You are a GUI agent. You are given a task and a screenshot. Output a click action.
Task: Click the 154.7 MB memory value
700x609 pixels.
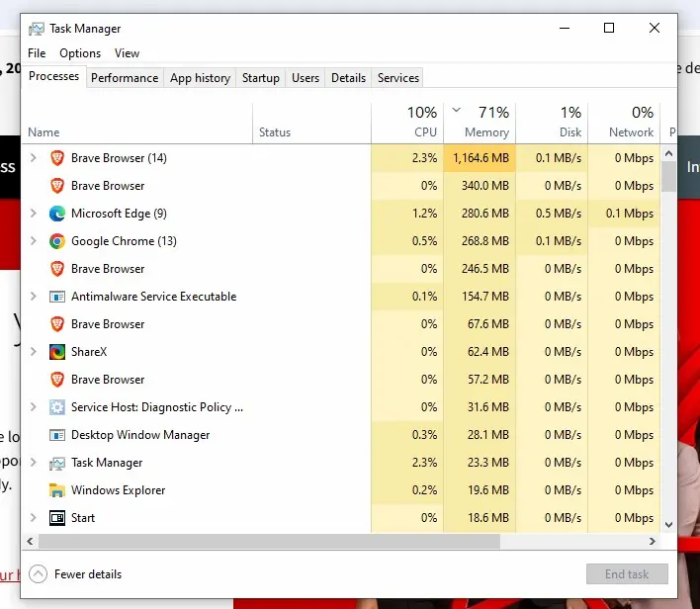[x=485, y=297]
